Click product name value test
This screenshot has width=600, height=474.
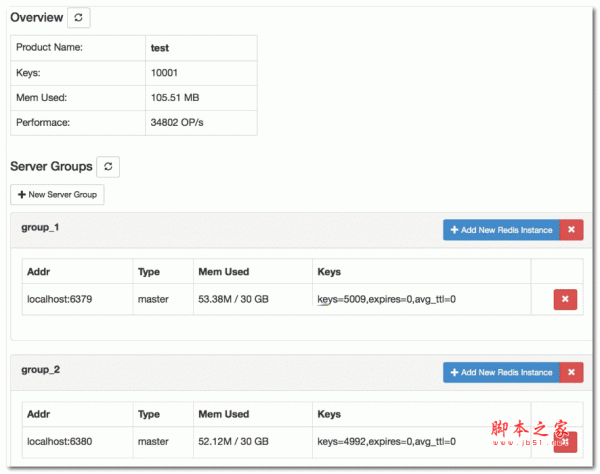[160, 48]
